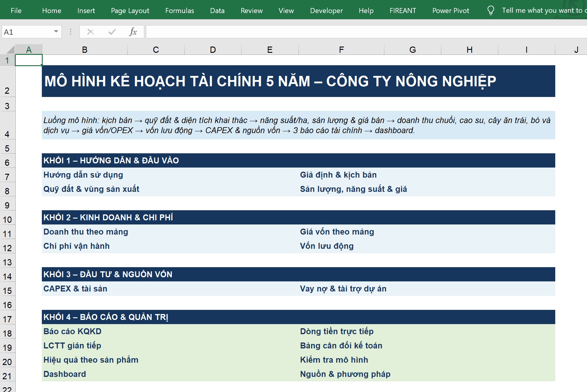587x392 pixels.
Task: Go to Giả định & kịch bản link
Action: [338, 175]
